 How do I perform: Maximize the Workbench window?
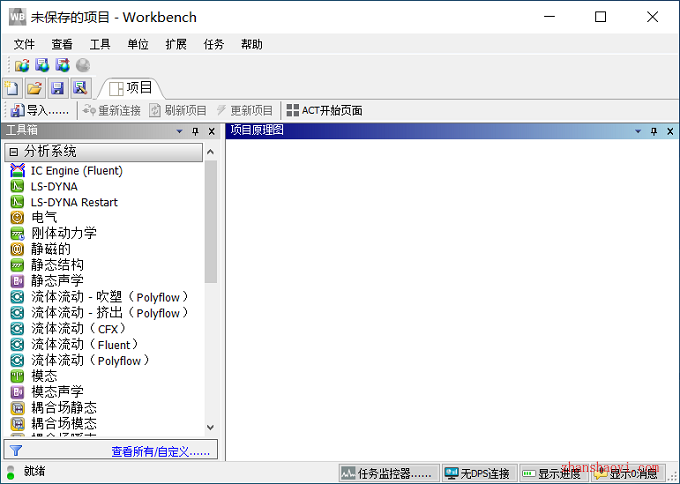point(600,17)
